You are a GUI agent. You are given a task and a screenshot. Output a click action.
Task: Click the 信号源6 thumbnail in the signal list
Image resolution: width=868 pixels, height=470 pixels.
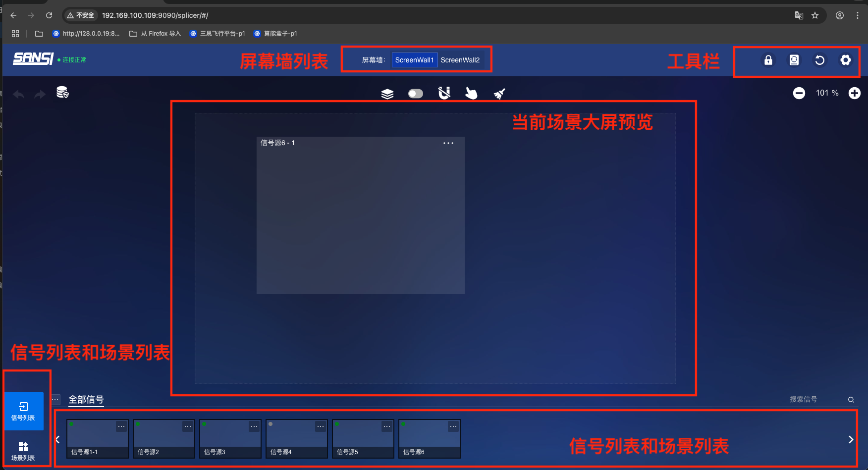point(430,439)
